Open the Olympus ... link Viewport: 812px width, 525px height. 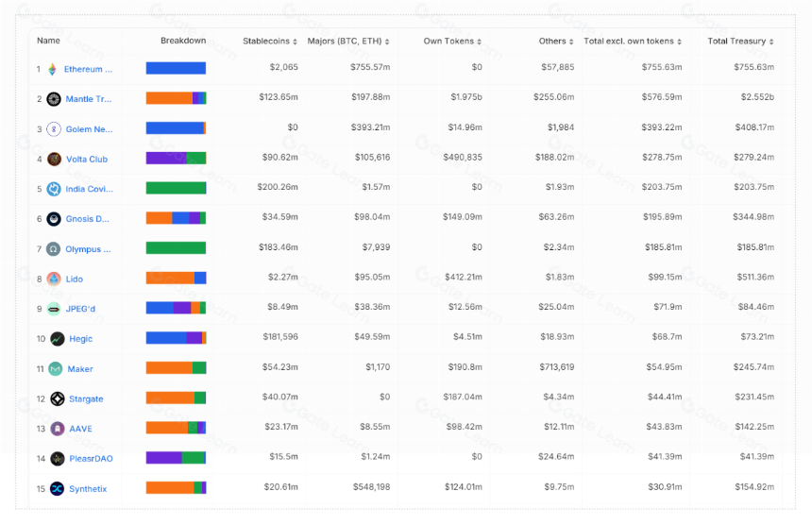coord(88,249)
